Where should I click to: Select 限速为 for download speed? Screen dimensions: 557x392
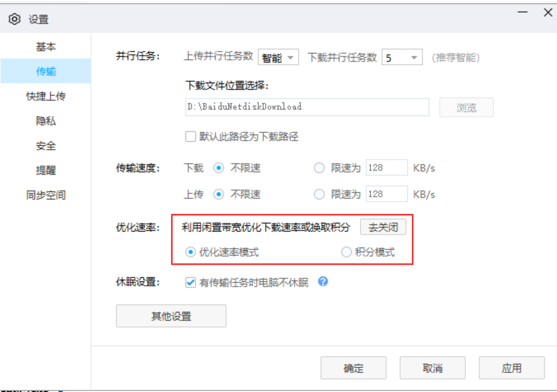(319, 168)
